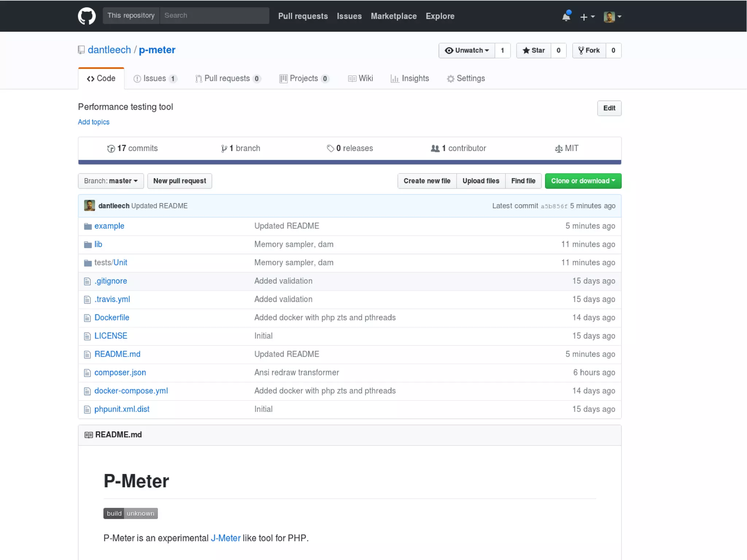Toggle the Star button for repository

pos(533,50)
